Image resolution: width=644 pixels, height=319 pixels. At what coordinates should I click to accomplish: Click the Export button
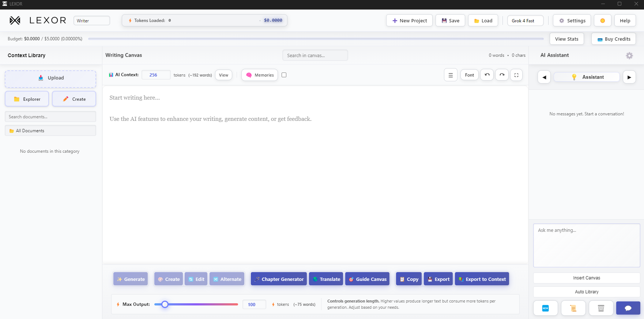pyautogui.click(x=438, y=279)
